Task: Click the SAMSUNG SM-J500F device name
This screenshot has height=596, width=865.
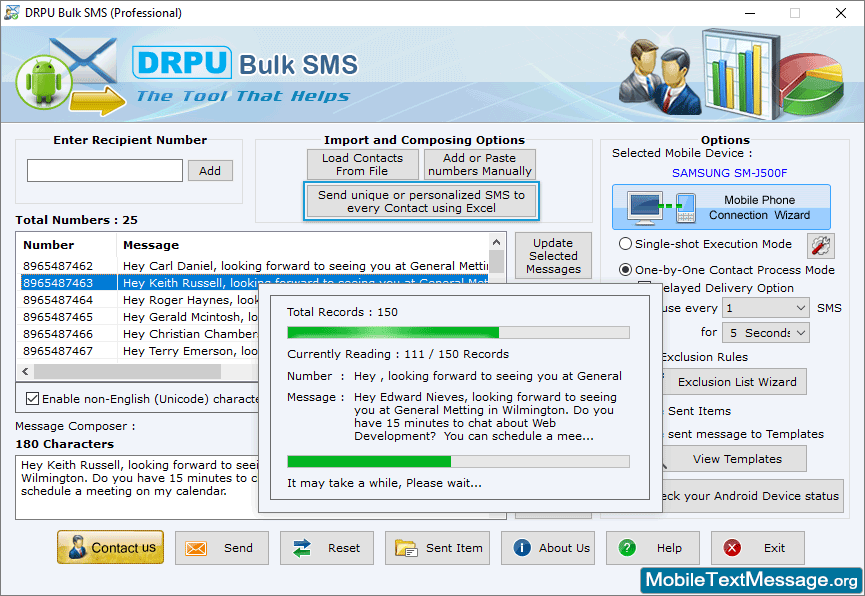Action: pos(729,173)
